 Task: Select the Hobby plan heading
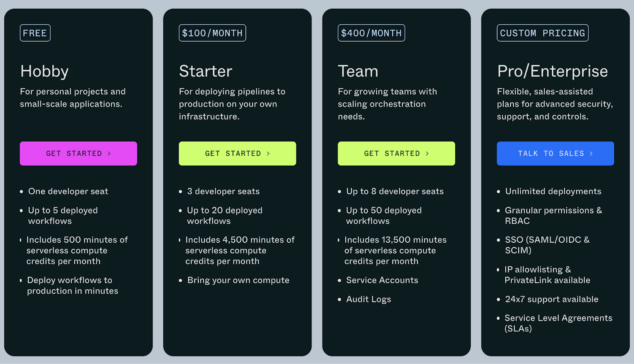tap(44, 71)
